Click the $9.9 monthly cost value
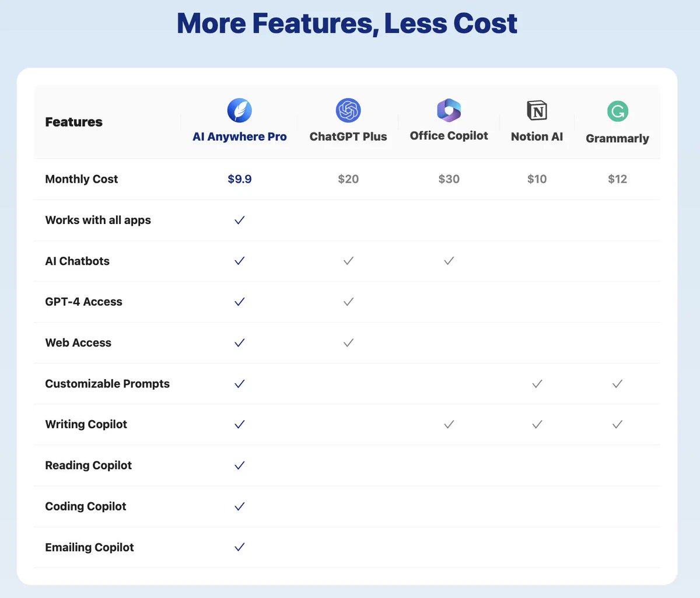Image resolution: width=700 pixels, height=598 pixels. [240, 179]
